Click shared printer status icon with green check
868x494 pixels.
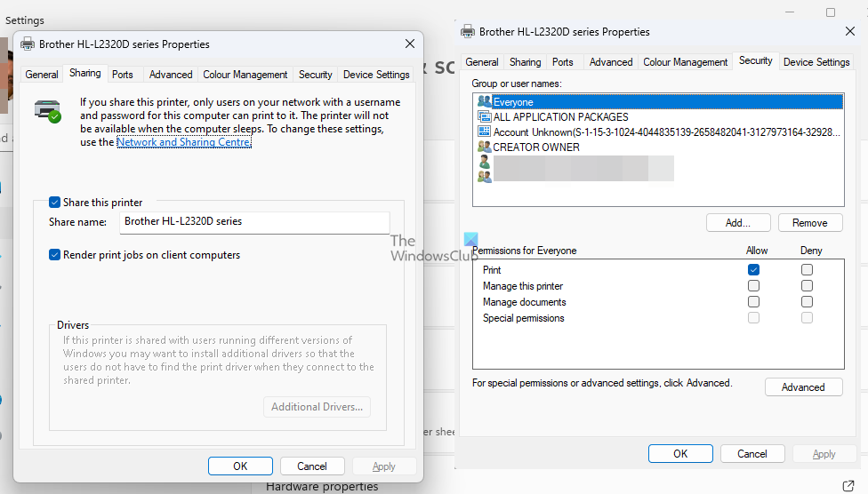[x=48, y=111]
